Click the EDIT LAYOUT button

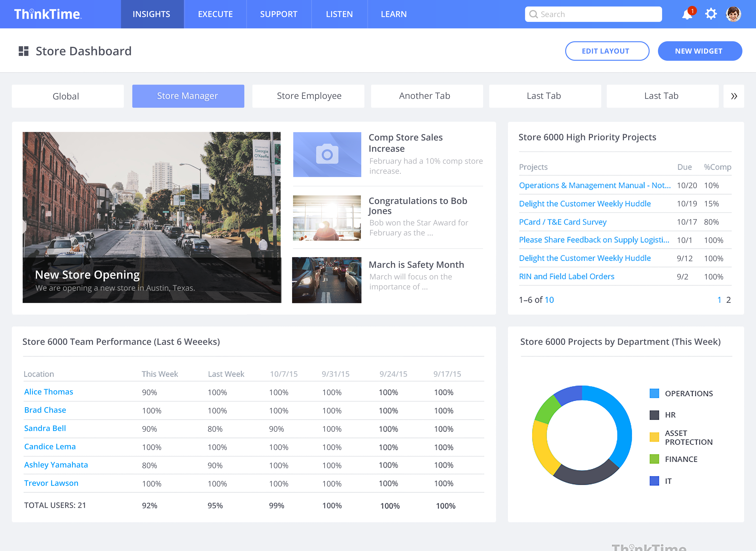606,51
